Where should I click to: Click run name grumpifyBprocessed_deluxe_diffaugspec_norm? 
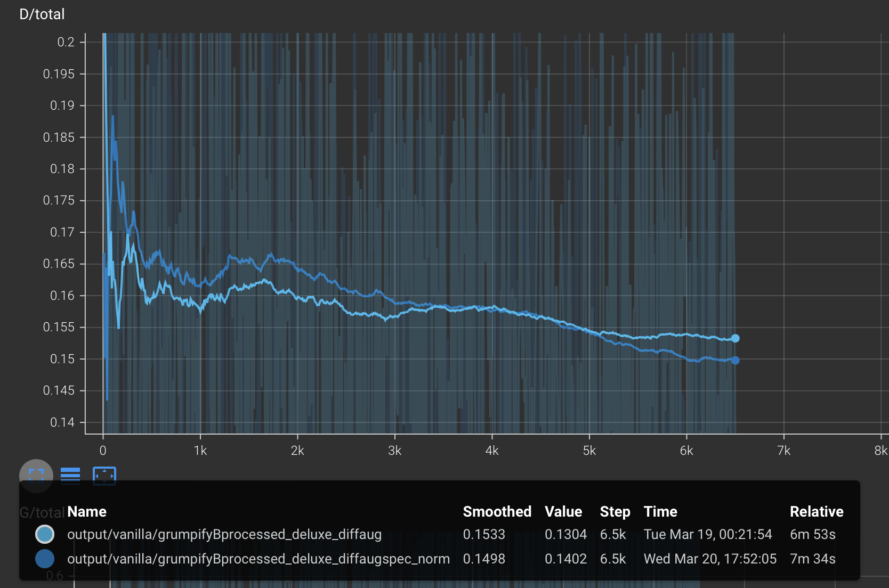258,559
